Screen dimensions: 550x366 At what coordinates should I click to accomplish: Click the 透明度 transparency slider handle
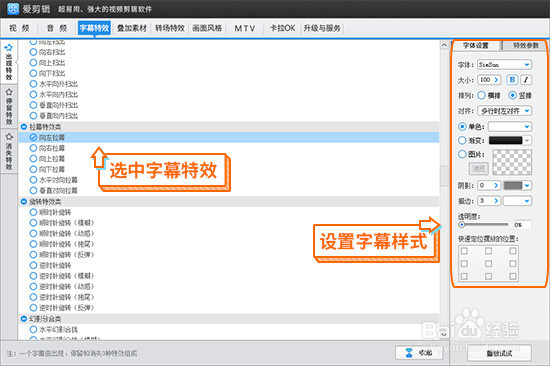(x=462, y=225)
